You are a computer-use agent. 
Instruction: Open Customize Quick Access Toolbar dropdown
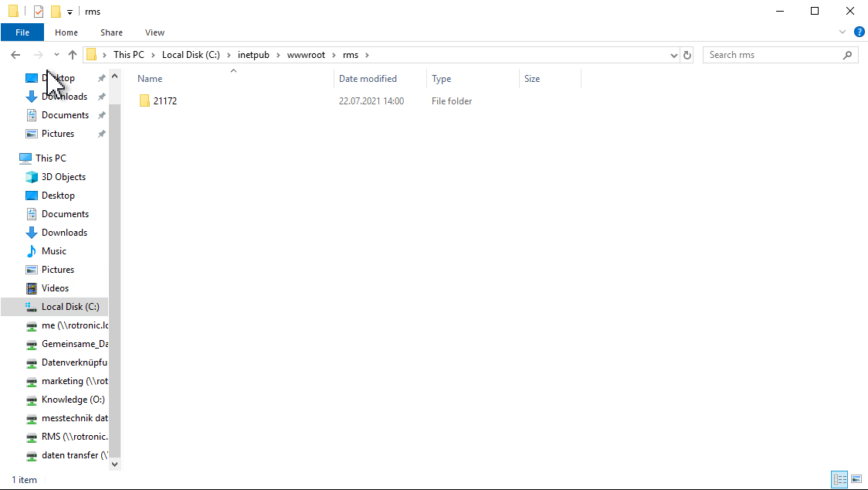(70, 12)
